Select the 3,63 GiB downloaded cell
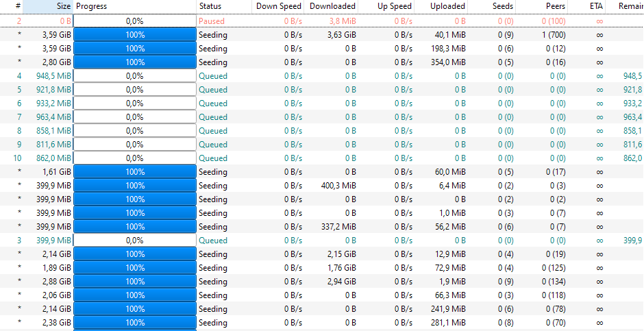Image resolution: width=644 pixels, height=331 pixels. 342,35
